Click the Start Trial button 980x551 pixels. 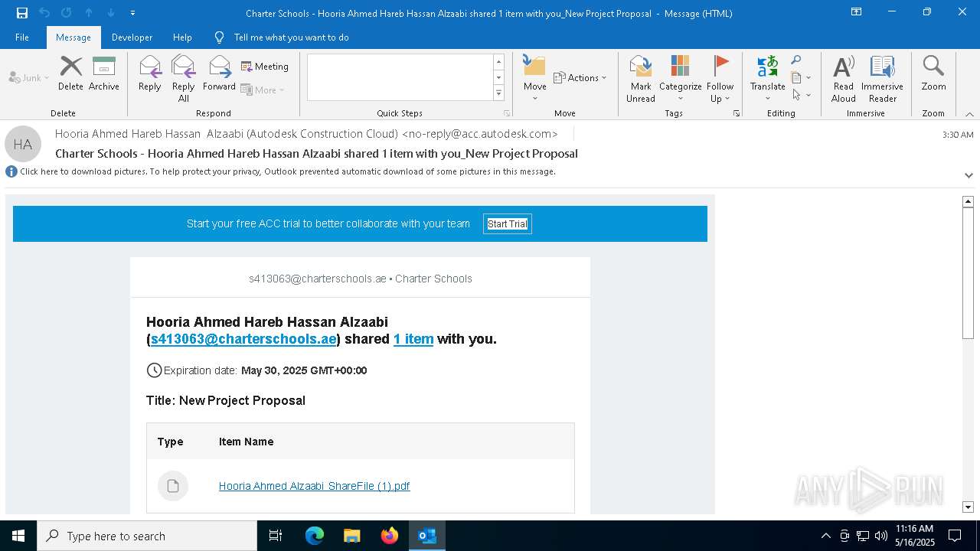508,224
